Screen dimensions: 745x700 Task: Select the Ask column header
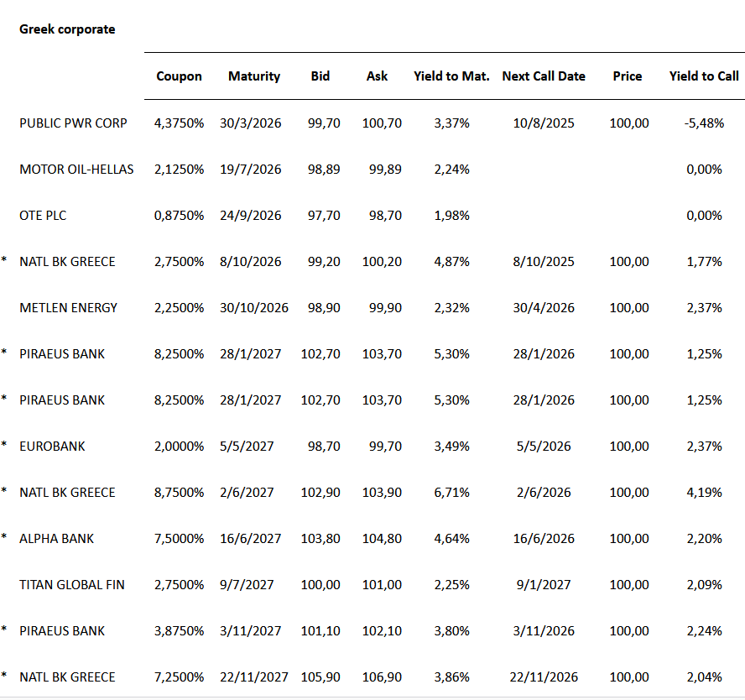pos(377,76)
